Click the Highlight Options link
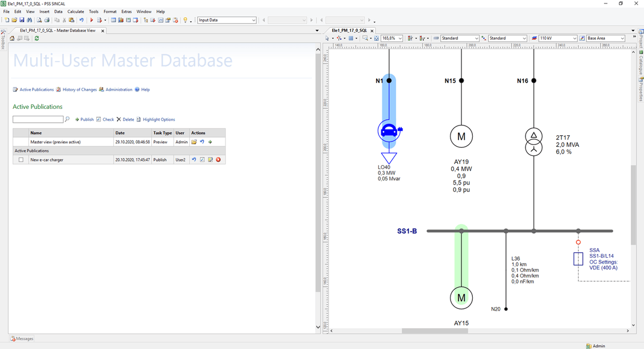Screen dimensions: 644x349 click(159, 120)
